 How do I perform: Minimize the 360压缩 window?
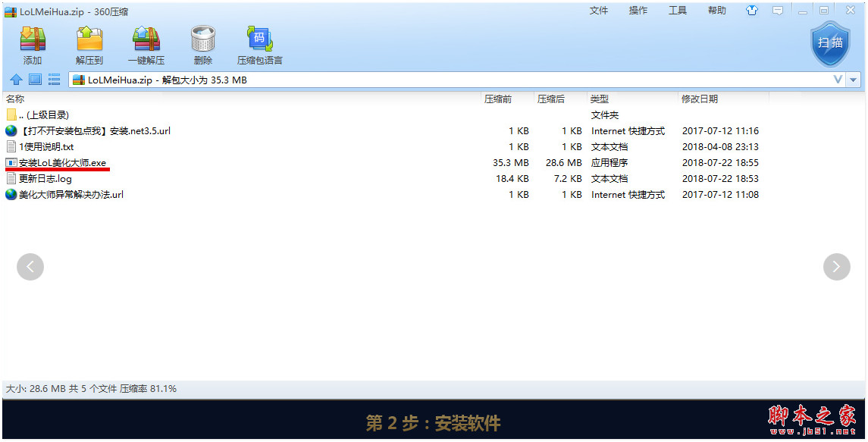point(802,11)
